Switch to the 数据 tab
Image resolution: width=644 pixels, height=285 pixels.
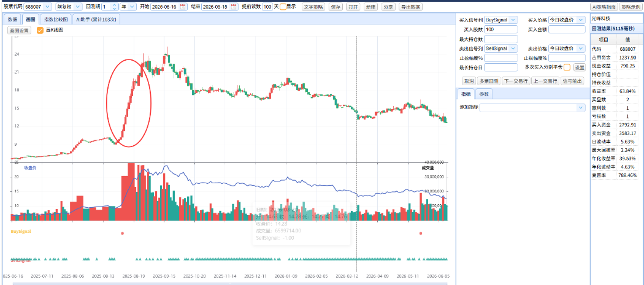(12, 19)
